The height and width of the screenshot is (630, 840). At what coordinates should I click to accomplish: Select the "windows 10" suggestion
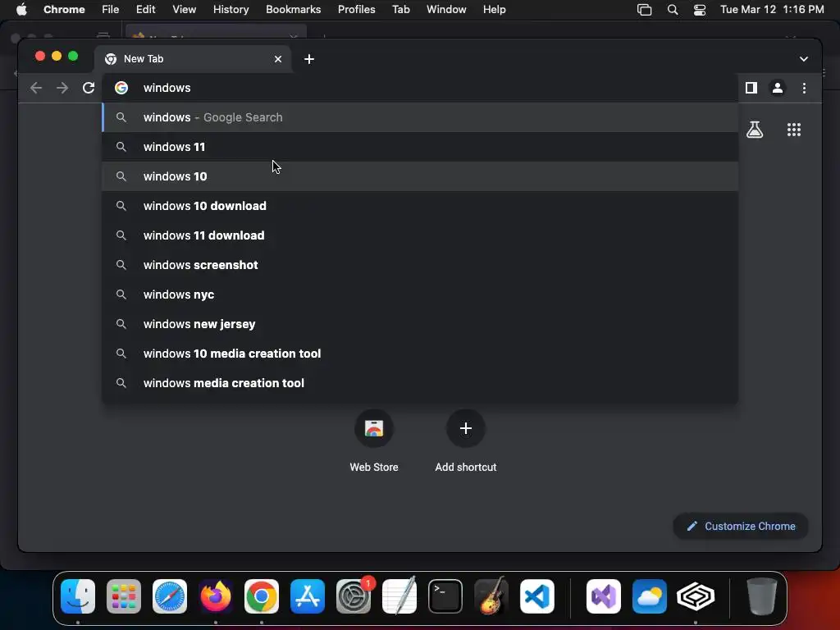[x=420, y=176]
